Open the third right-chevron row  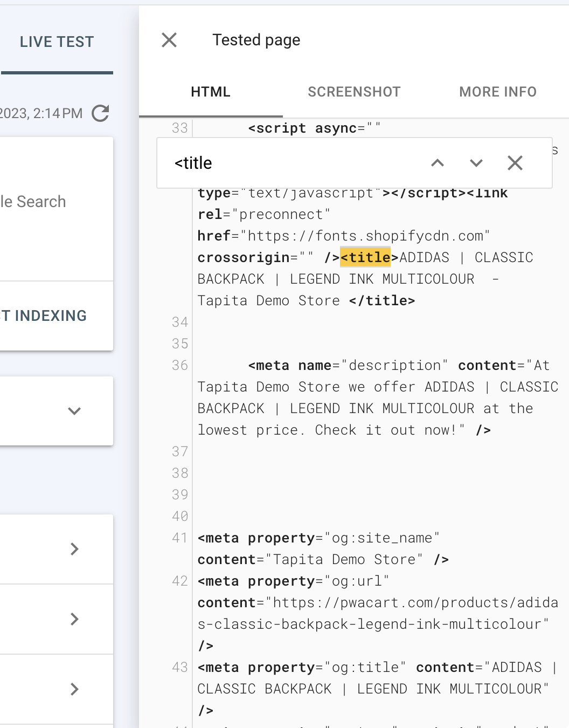[74, 689]
